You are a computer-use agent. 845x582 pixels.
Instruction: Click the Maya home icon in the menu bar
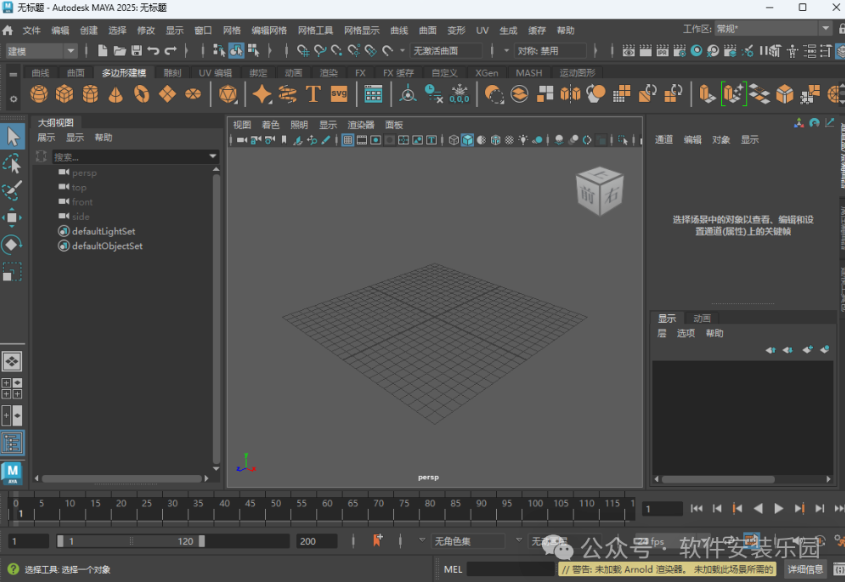click(x=8, y=30)
